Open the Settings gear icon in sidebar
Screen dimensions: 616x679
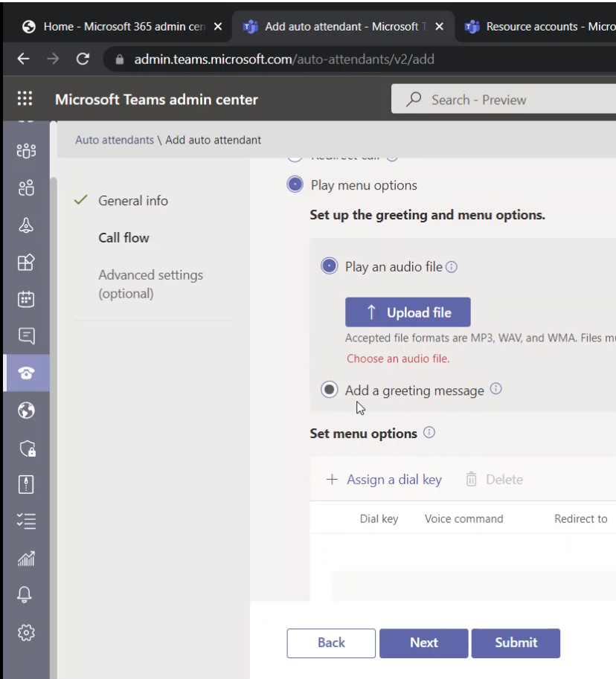[x=27, y=632]
